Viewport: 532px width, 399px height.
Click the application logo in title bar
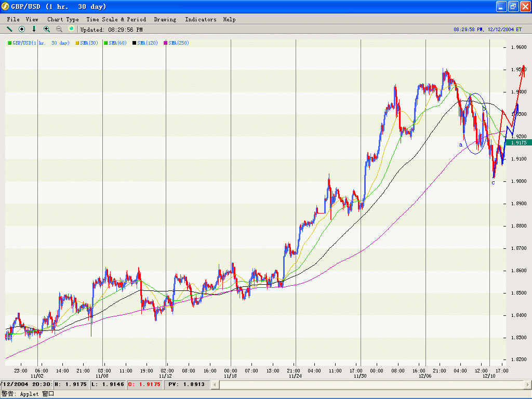tap(6, 7)
